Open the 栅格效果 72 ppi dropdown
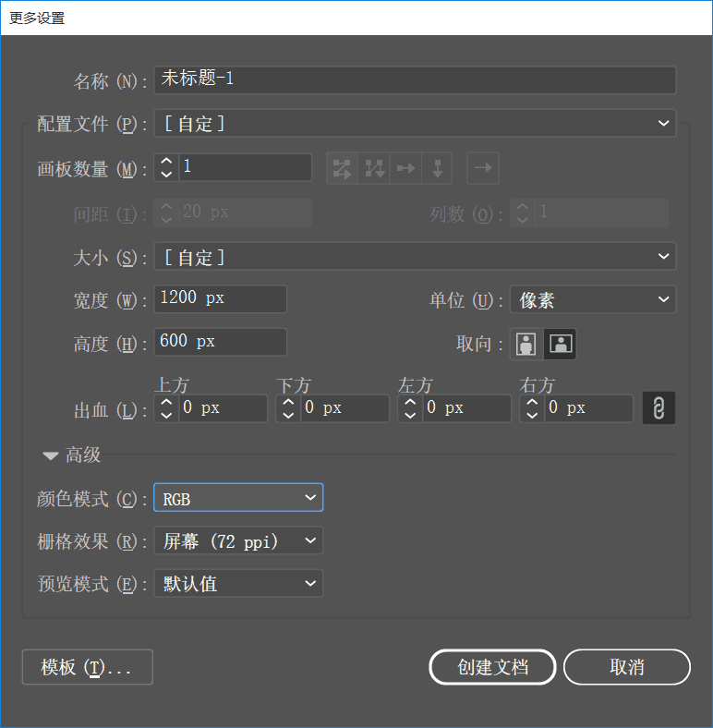The height and width of the screenshot is (728, 713). (x=238, y=540)
